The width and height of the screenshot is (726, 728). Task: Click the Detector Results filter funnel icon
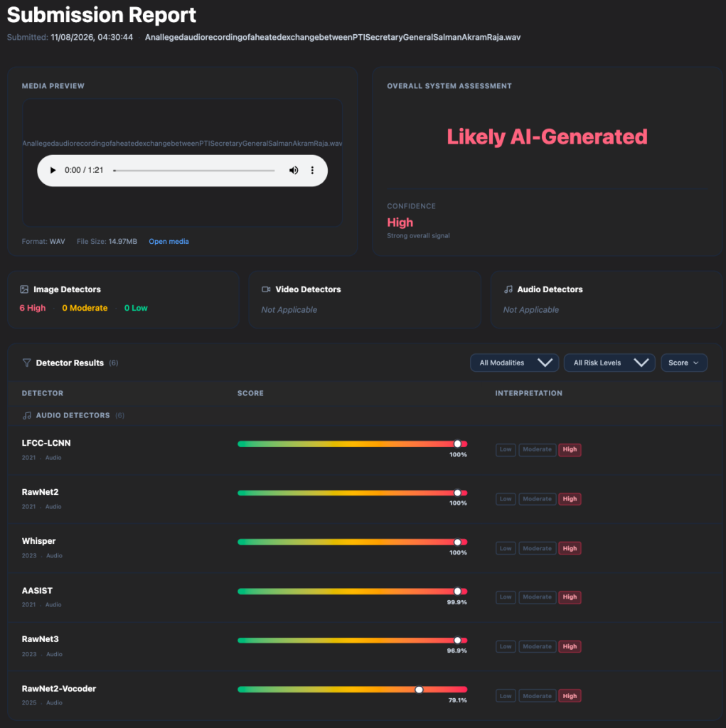26,363
